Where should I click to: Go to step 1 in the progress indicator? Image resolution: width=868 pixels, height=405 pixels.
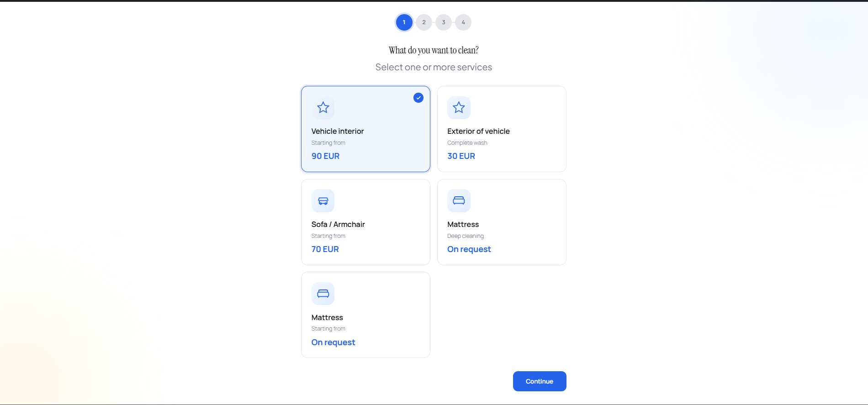point(404,22)
